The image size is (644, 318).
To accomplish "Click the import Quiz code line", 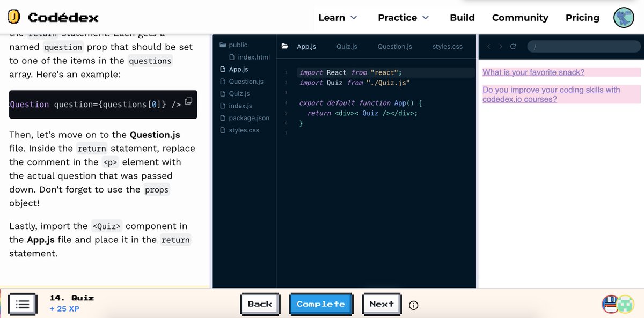I will pos(355,83).
